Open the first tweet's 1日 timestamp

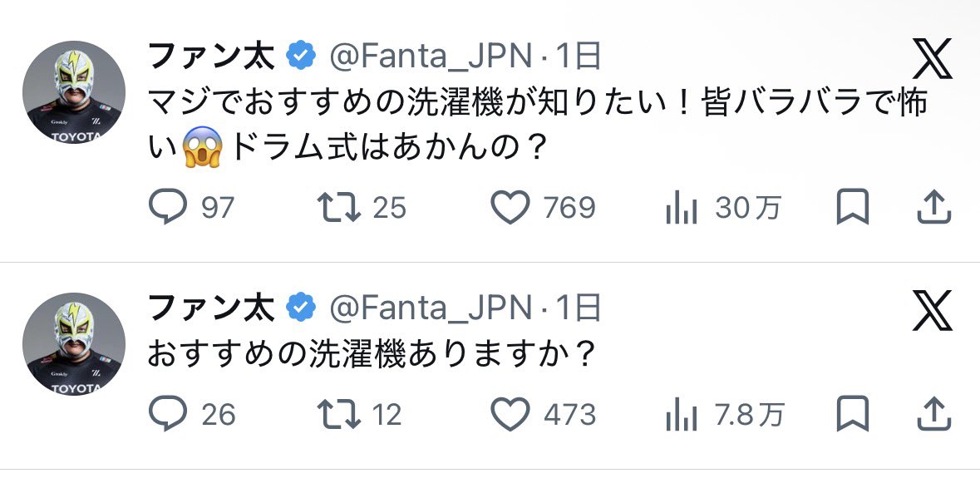click(x=578, y=57)
